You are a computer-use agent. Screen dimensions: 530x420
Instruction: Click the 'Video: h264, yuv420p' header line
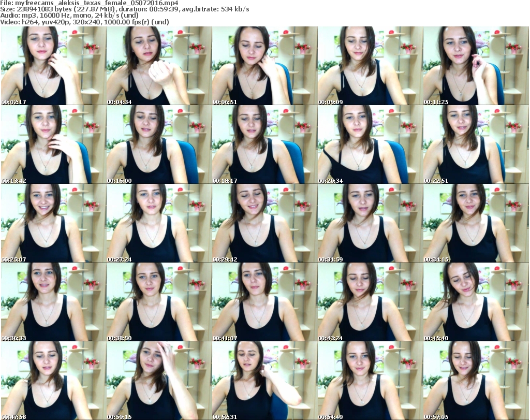point(84,22)
